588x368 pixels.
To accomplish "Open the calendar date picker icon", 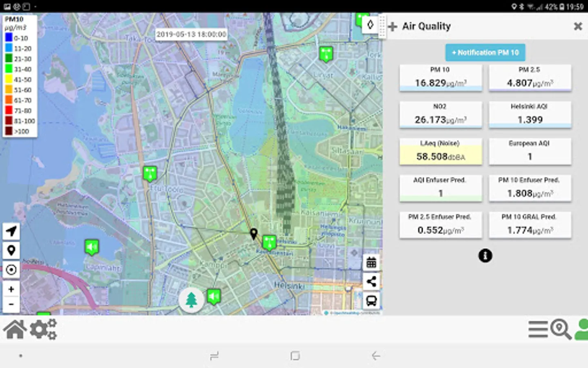I will pyautogui.click(x=371, y=262).
